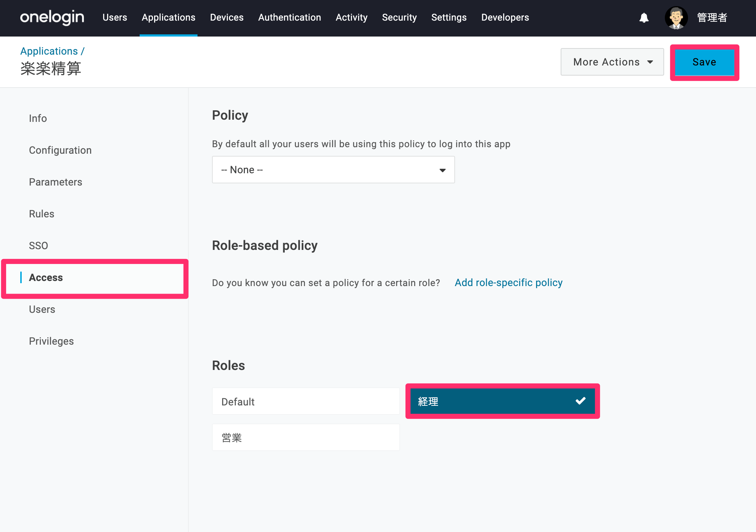Open the policy None dropdown
The image size is (756, 532).
(x=334, y=170)
